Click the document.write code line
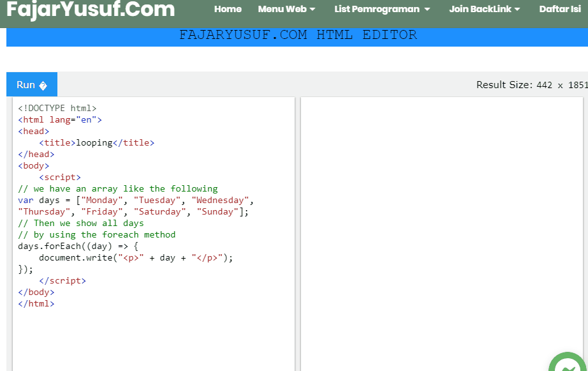Screen dimensions: 588x371 click(136, 257)
